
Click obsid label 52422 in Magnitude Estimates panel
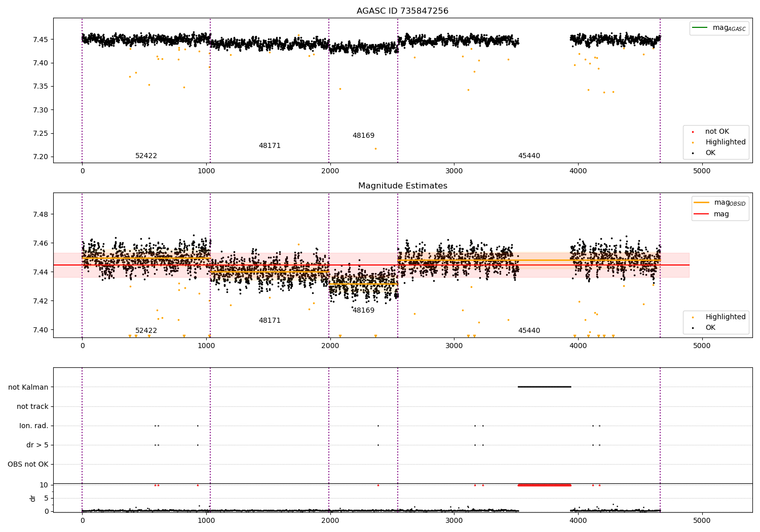(146, 331)
